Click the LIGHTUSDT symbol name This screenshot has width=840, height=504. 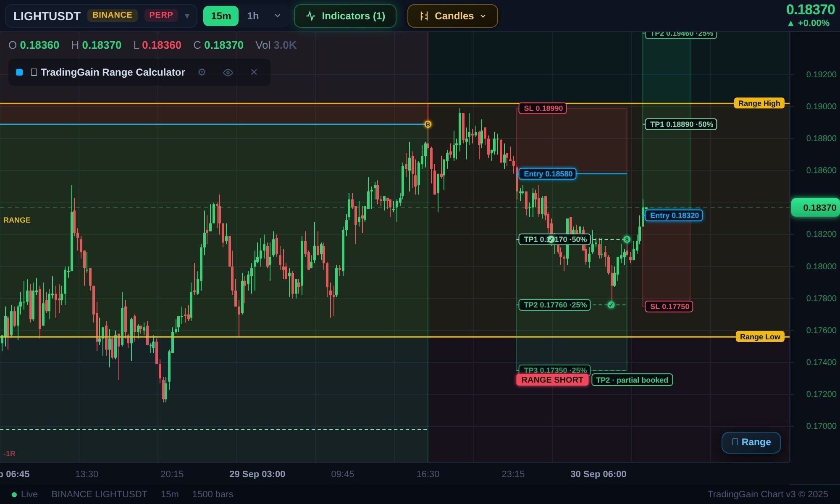coord(47,16)
